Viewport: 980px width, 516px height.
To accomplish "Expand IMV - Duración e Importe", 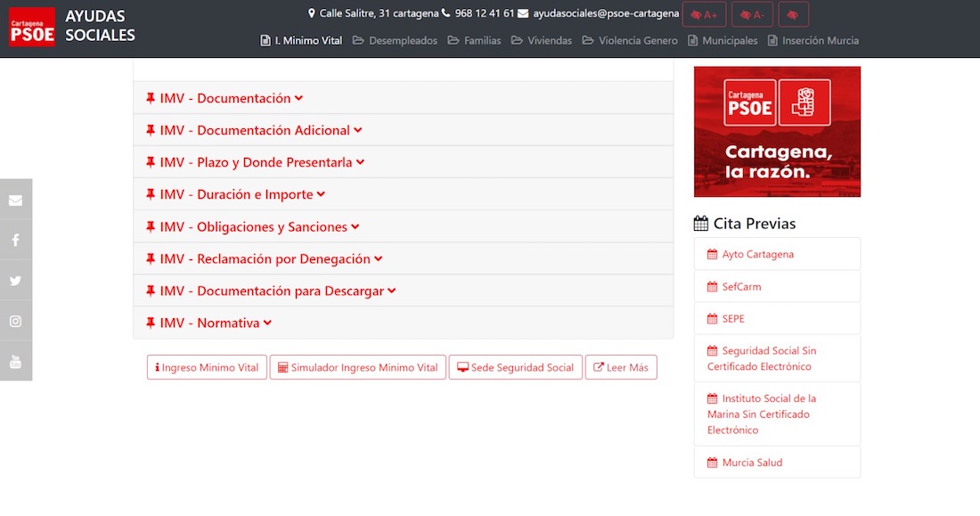I will click(x=236, y=194).
